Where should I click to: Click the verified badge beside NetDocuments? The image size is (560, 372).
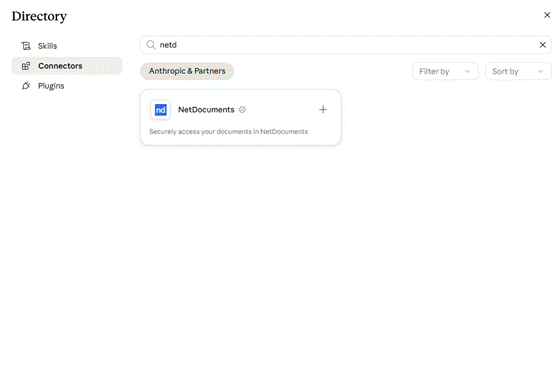click(242, 110)
